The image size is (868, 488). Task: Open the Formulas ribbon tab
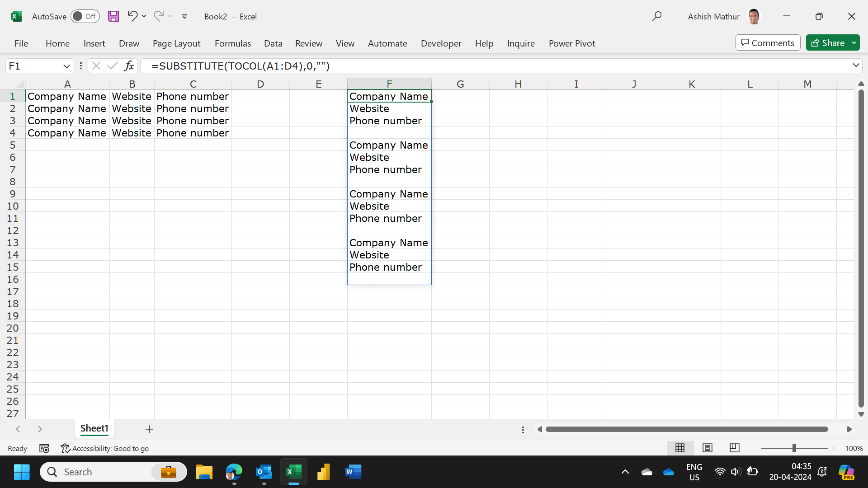pyautogui.click(x=232, y=43)
